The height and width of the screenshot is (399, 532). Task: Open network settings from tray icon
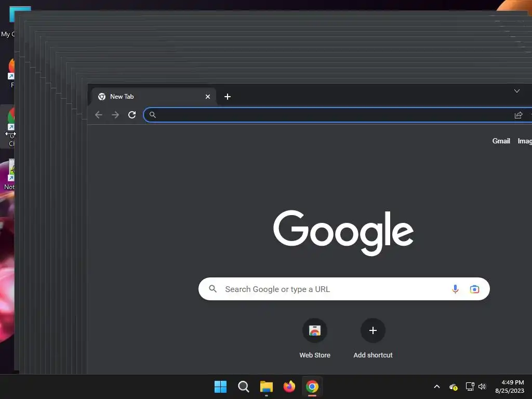(470, 387)
